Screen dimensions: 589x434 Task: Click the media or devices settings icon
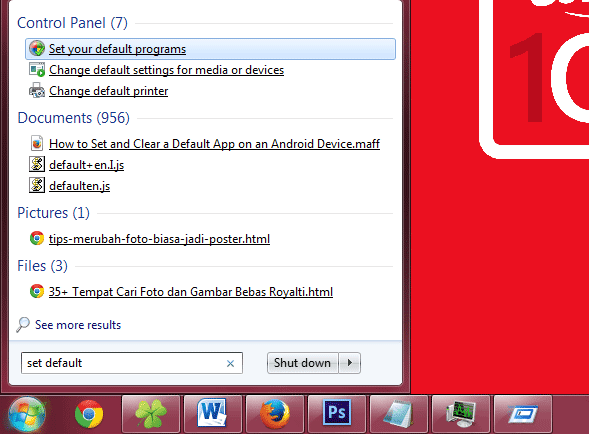click(x=37, y=70)
